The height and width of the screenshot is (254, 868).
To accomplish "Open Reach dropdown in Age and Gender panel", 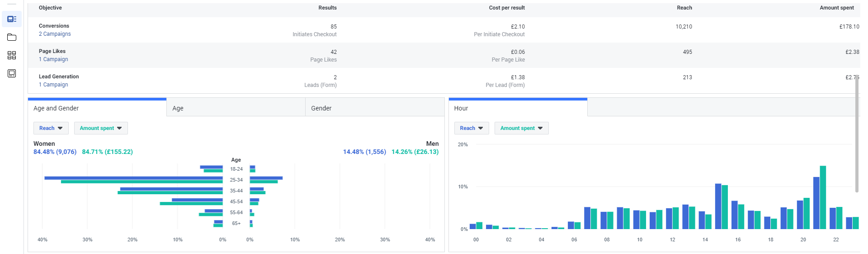I will (x=51, y=128).
